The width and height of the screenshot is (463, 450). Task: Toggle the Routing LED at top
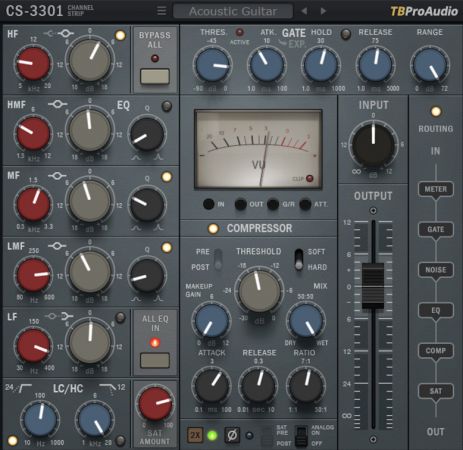(x=436, y=112)
